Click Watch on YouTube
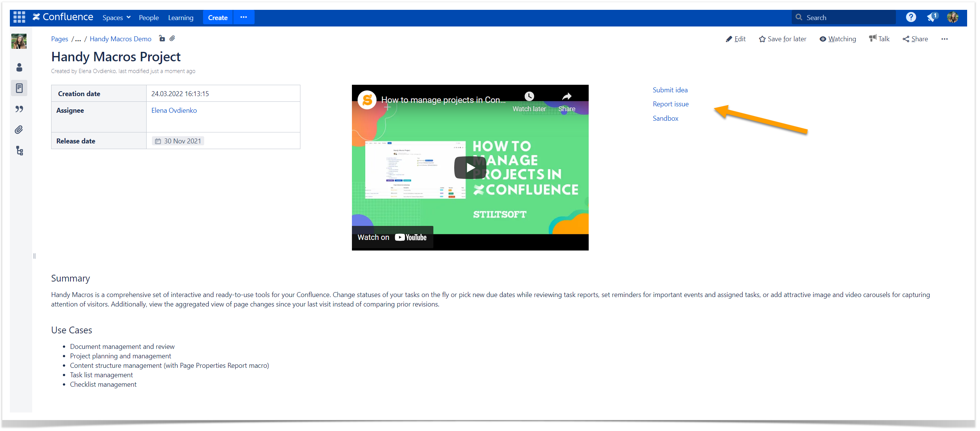Image resolution: width=980 pixels, height=431 pixels. (392, 237)
